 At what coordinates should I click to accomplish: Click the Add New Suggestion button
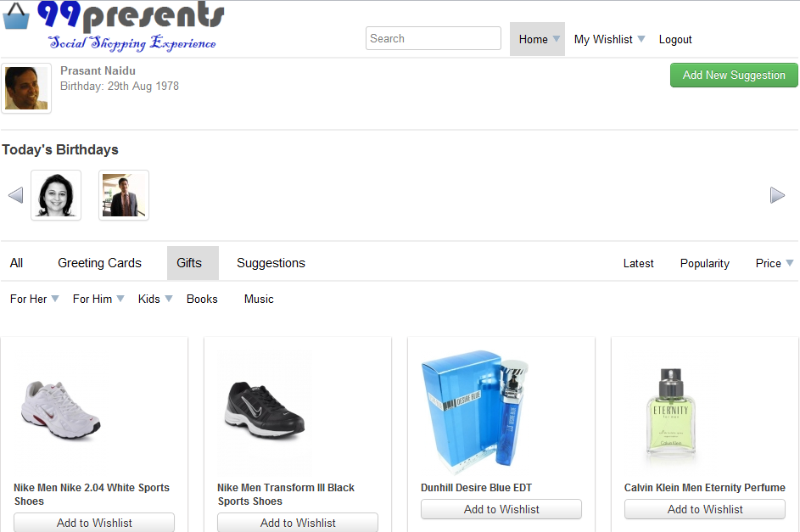click(x=734, y=75)
